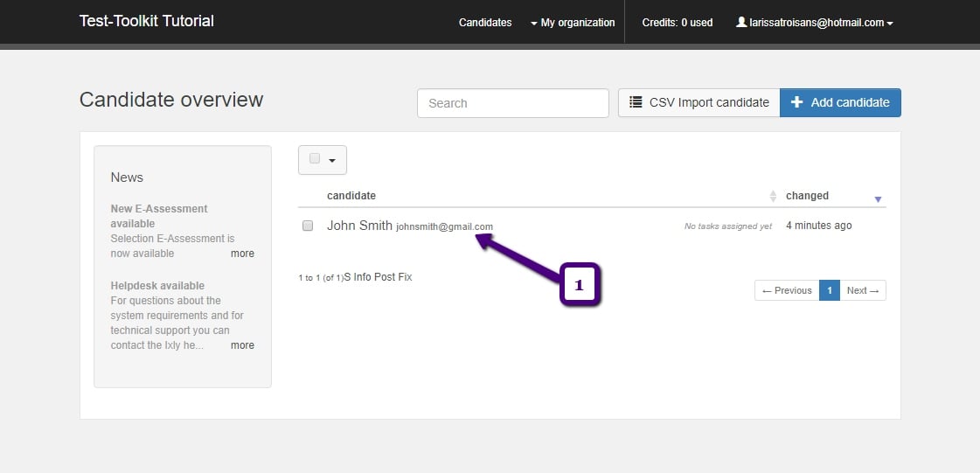Click the user profile icon beside email
The width and height of the screenshot is (980, 473).
741,23
